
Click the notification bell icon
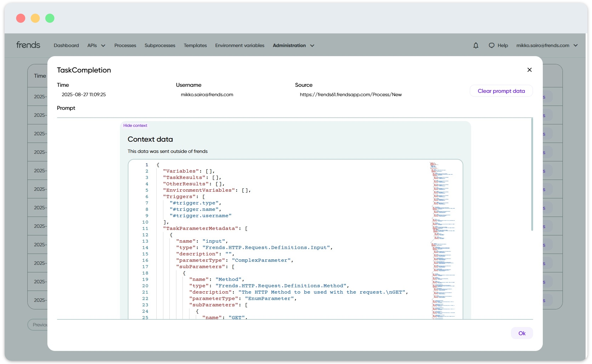[x=476, y=45]
